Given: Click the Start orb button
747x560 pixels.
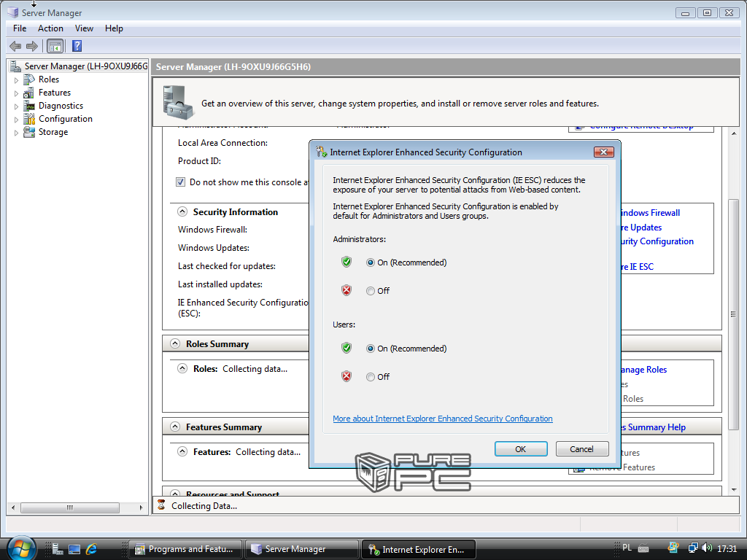Looking at the screenshot, I should coord(21,548).
